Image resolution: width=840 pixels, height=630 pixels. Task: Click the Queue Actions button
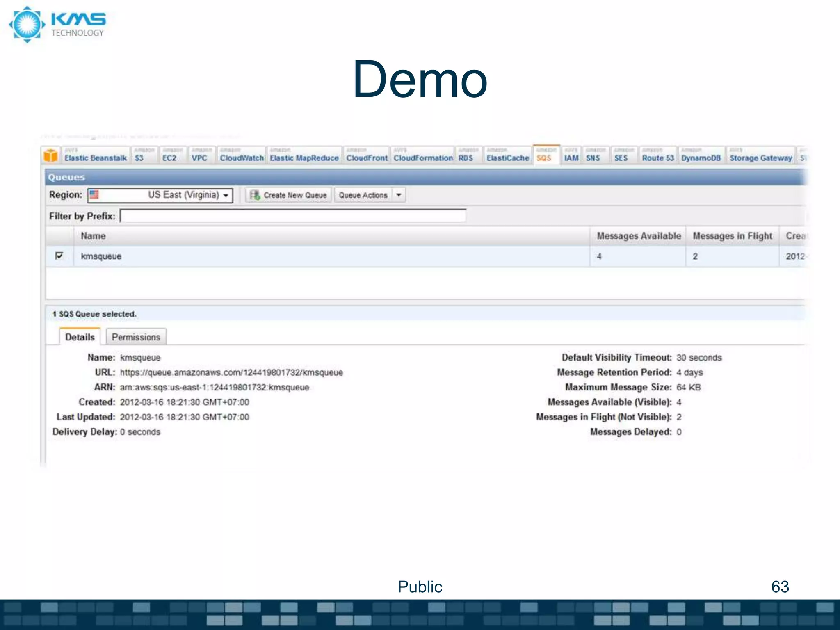[363, 195]
